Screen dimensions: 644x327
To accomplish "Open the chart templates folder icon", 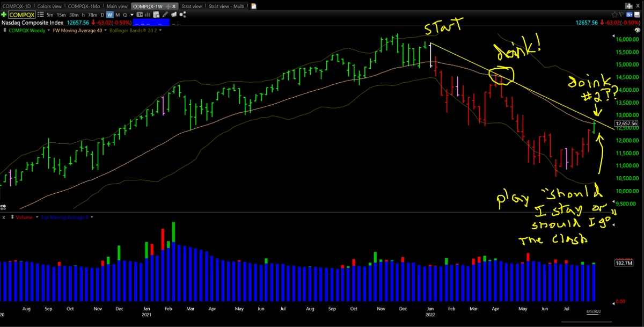I will point(174,14).
